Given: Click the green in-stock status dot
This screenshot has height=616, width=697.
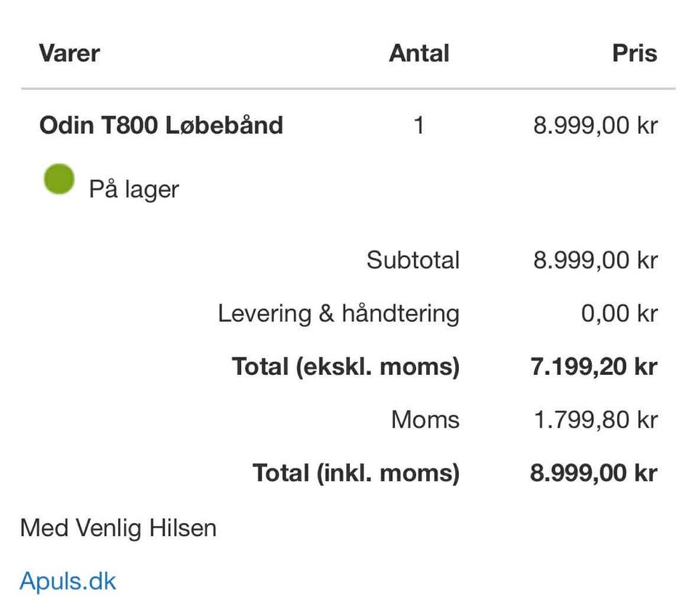Looking at the screenshot, I should (59, 179).
